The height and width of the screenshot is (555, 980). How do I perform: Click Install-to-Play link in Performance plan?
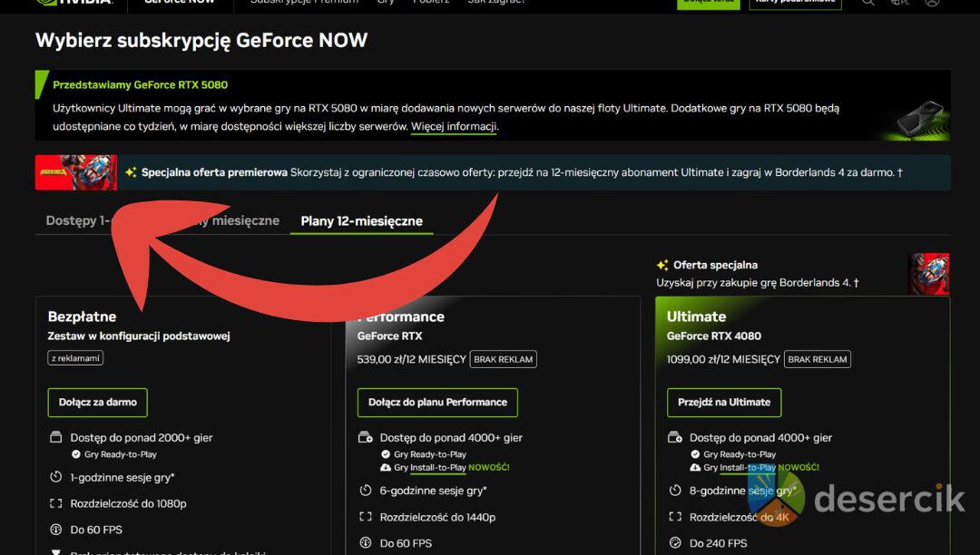pos(436,468)
